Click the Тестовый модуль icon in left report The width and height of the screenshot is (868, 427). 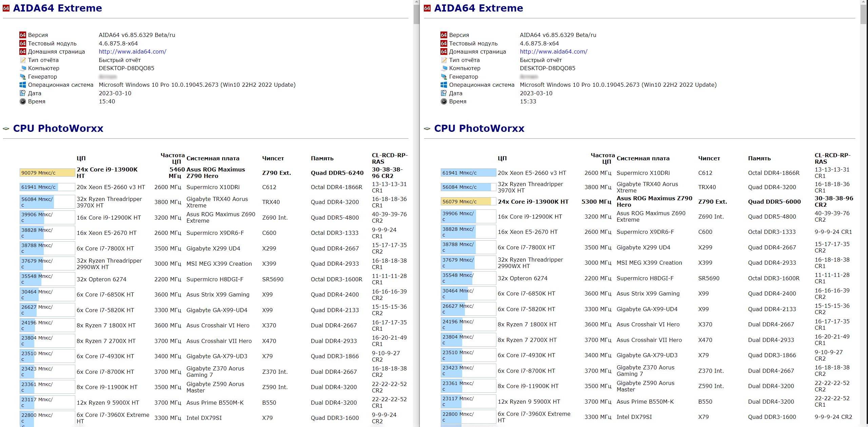[x=23, y=43]
